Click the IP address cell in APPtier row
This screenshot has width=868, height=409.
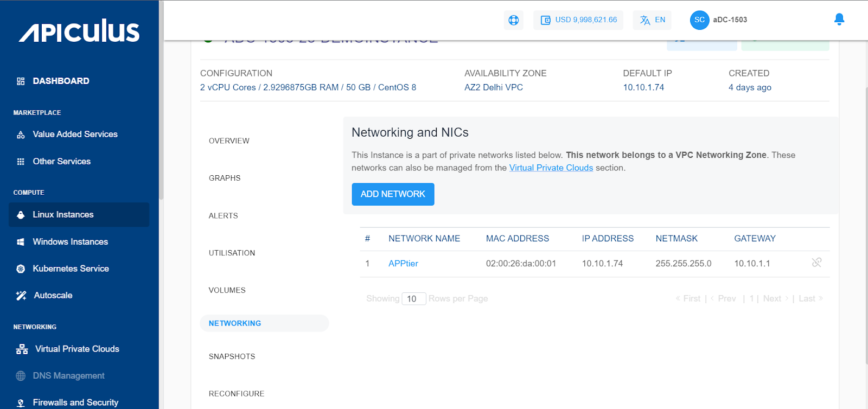tap(602, 264)
